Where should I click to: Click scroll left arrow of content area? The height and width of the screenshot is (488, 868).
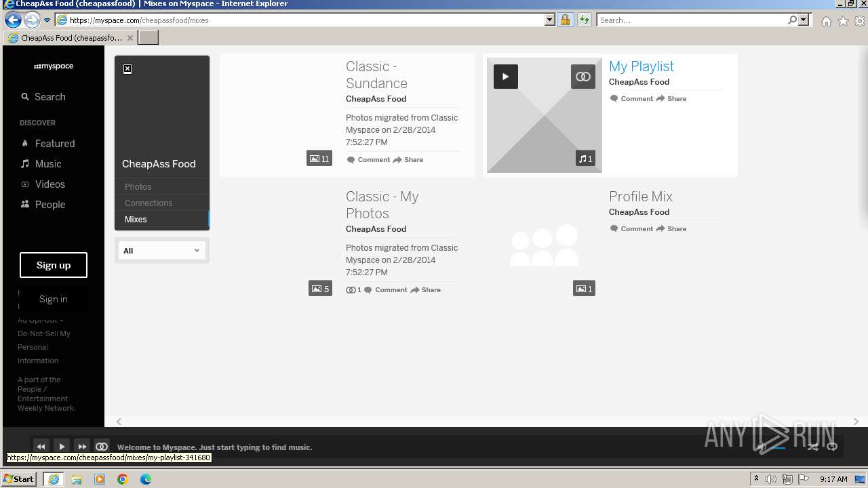(119, 422)
